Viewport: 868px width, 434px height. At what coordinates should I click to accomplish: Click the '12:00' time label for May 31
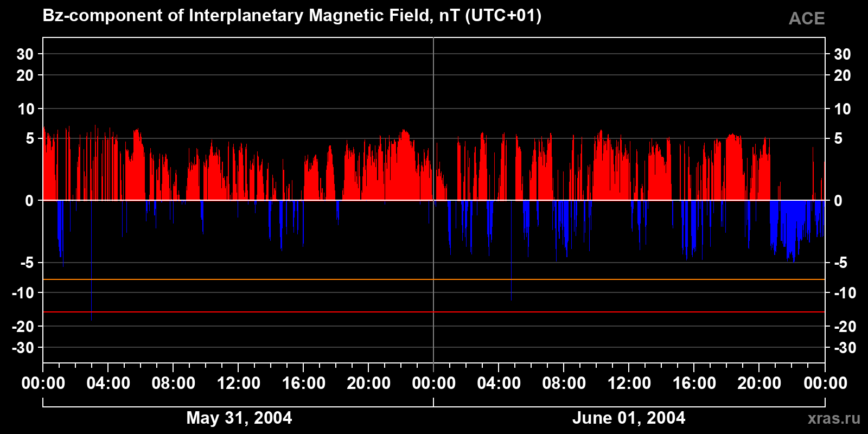pos(239,383)
